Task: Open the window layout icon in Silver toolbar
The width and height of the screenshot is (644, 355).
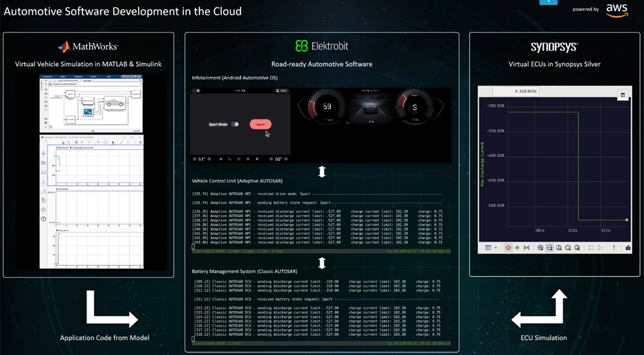Action: [x=488, y=248]
